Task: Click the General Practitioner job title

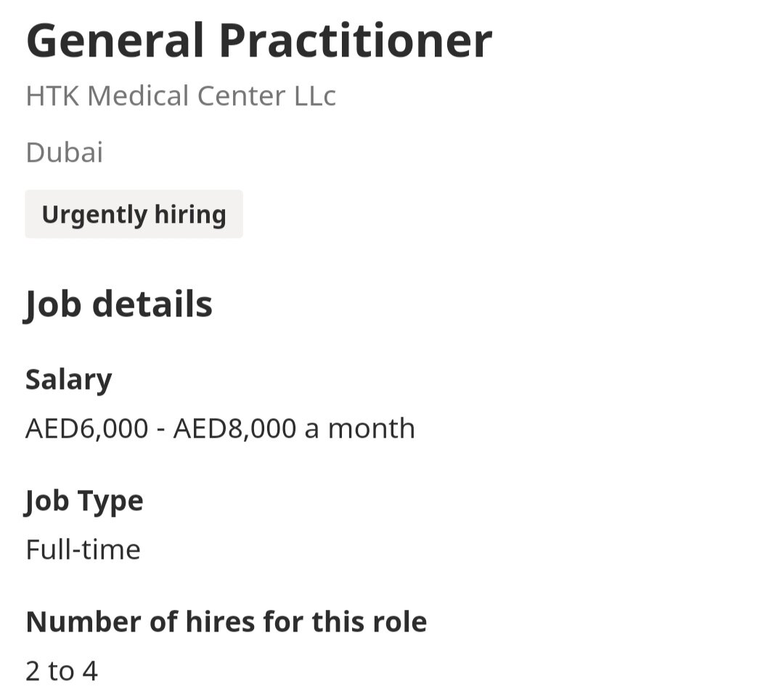Action: (259, 41)
